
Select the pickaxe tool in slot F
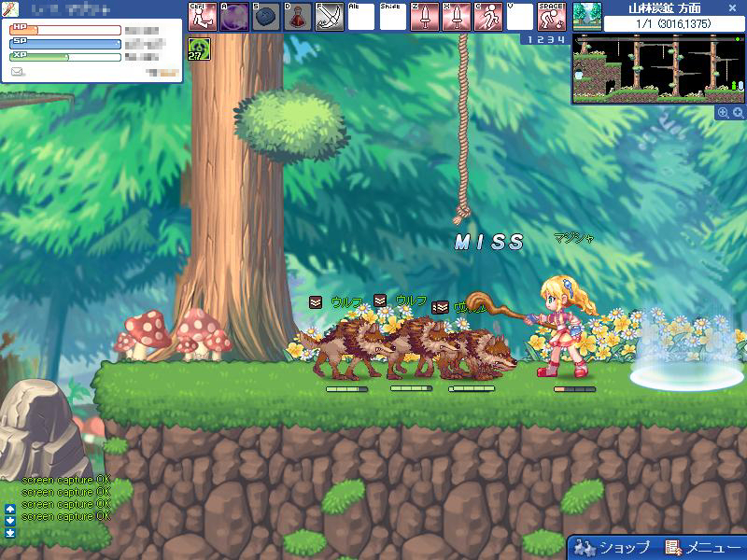(330, 17)
